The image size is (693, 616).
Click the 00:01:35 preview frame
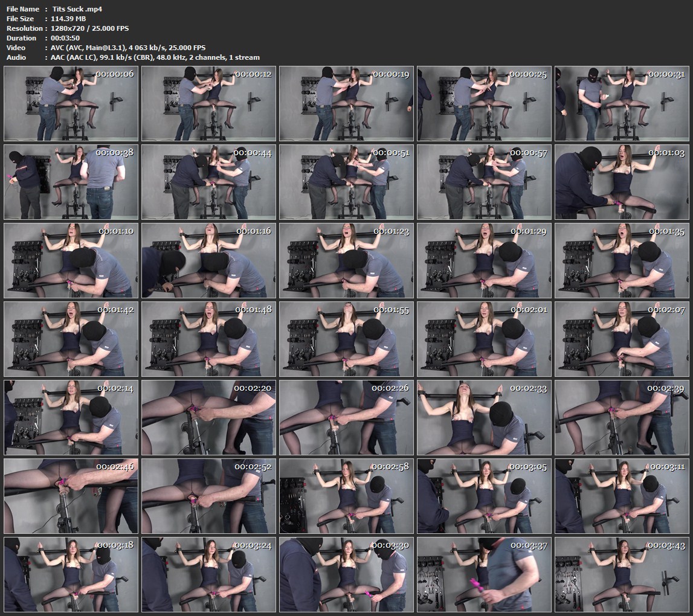click(x=622, y=261)
